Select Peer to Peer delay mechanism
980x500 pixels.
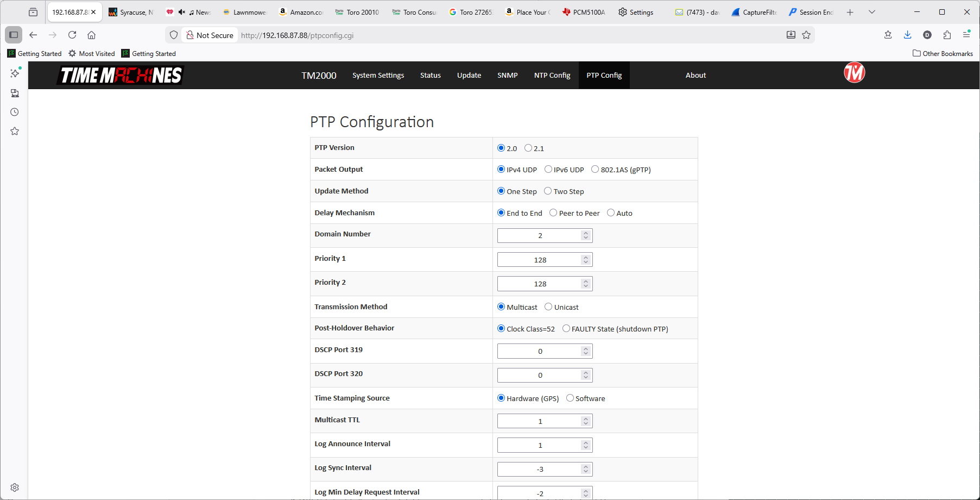(x=553, y=213)
